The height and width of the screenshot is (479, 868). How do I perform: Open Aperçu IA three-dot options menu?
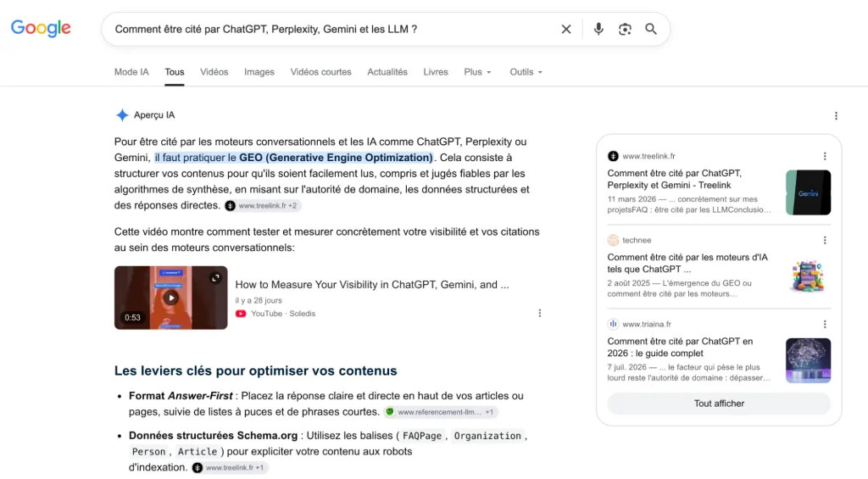[836, 116]
